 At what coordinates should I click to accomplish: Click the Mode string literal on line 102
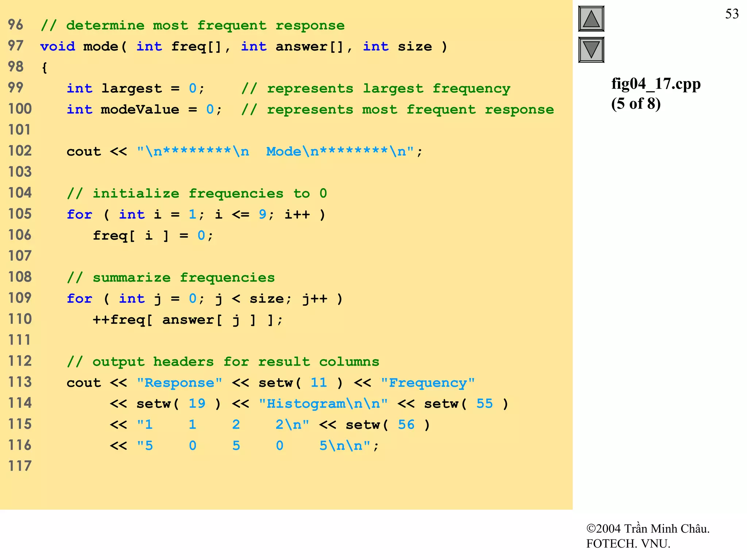click(x=275, y=151)
